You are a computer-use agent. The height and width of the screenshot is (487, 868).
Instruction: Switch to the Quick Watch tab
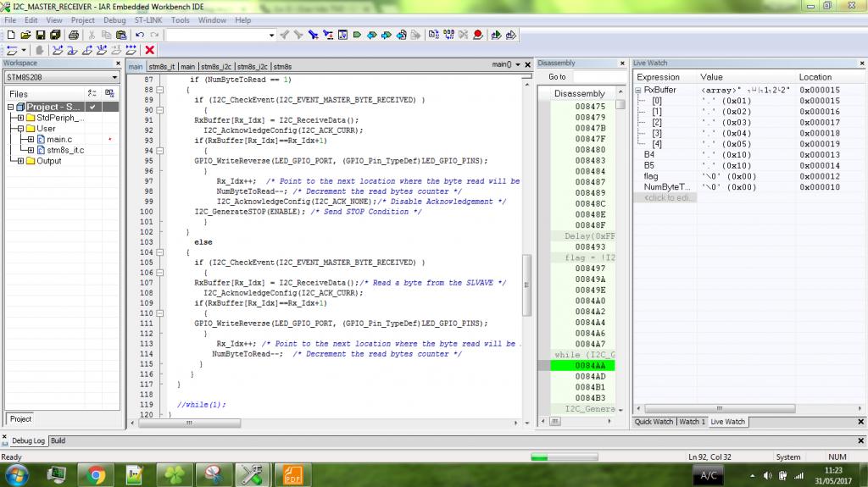coord(655,421)
